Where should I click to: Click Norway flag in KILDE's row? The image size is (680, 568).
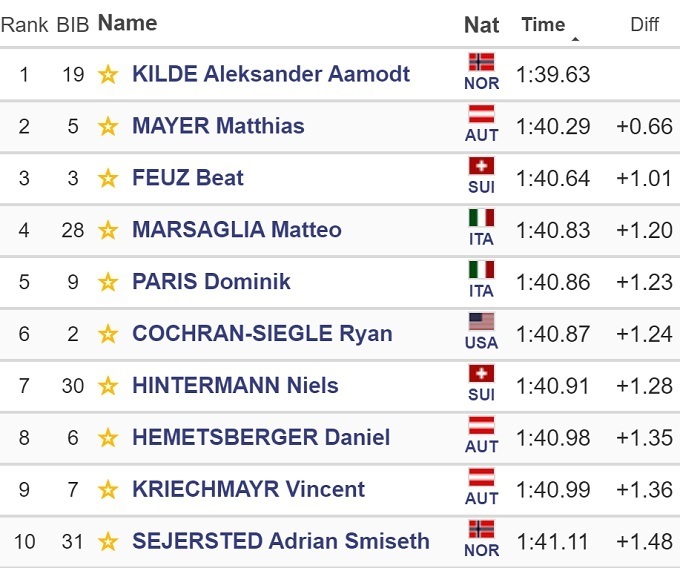click(x=481, y=62)
